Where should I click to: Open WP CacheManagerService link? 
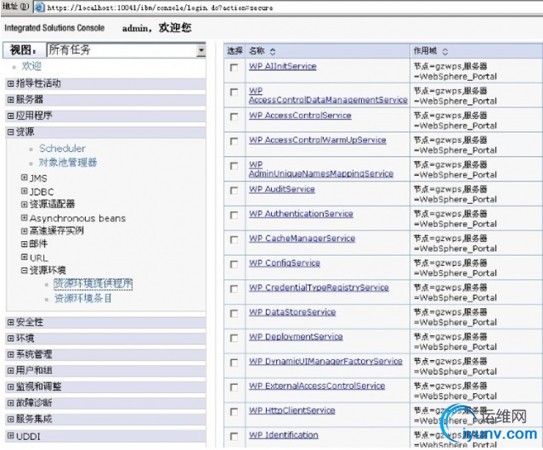pyautogui.click(x=302, y=239)
